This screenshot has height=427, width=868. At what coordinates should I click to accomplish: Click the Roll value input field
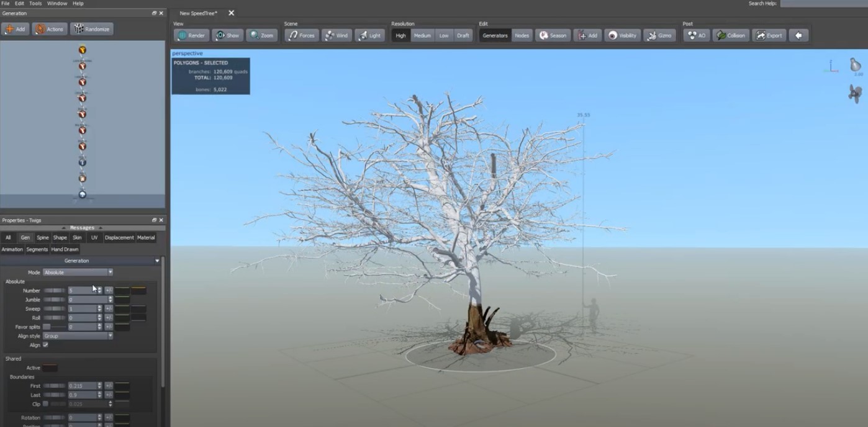[82, 318]
